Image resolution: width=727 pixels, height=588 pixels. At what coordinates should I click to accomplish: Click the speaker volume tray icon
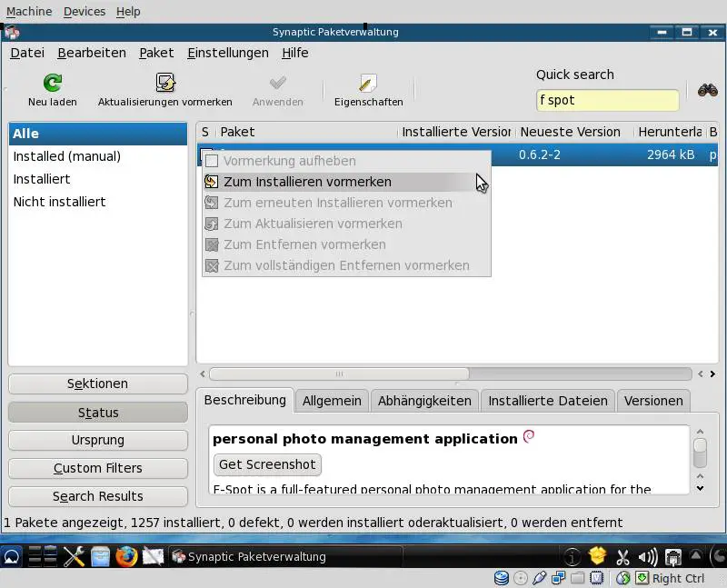[x=648, y=557]
